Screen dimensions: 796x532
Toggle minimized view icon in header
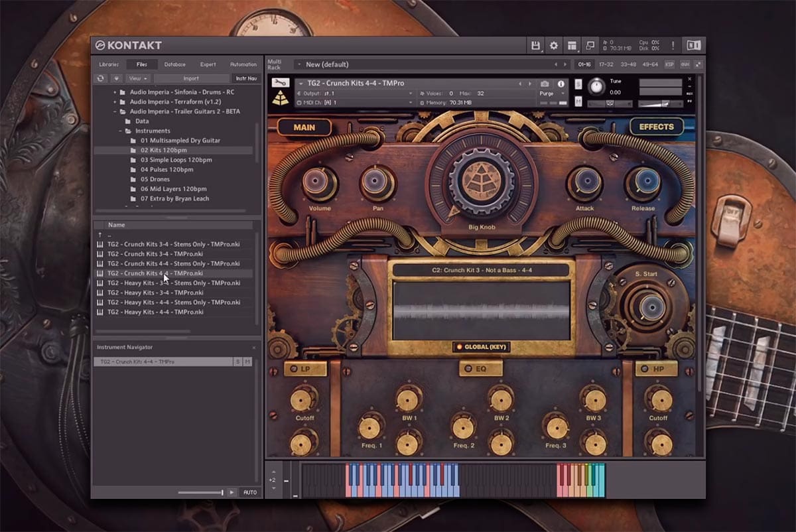coord(589,46)
